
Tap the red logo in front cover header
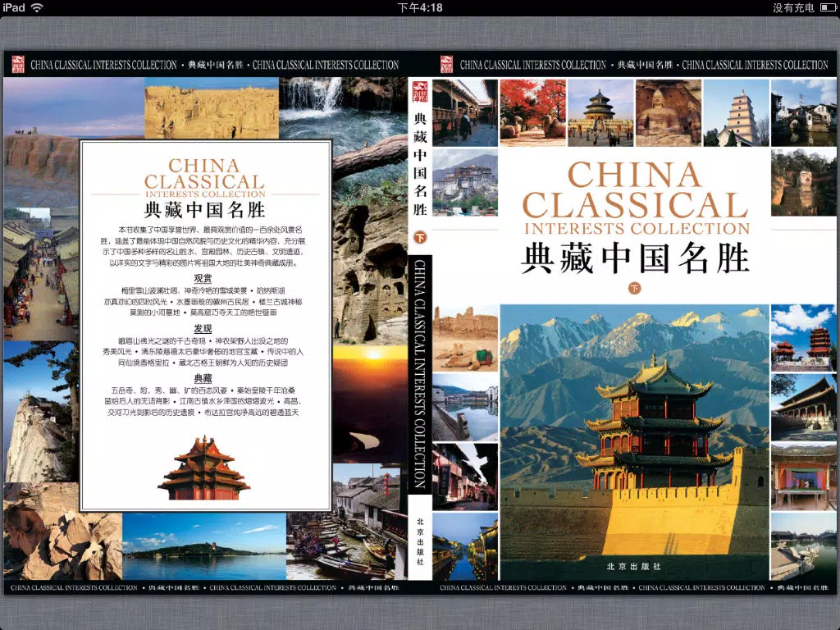(x=447, y=65)
